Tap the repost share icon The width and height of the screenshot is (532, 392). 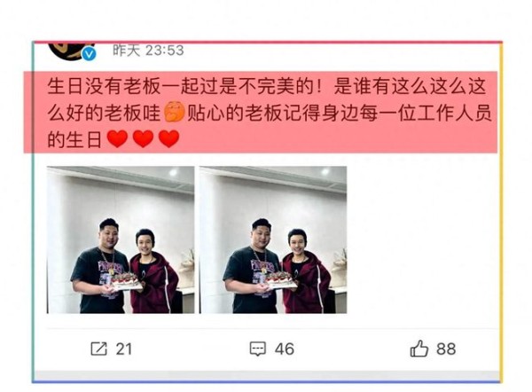pyautogui.click(x=98, y=349)
